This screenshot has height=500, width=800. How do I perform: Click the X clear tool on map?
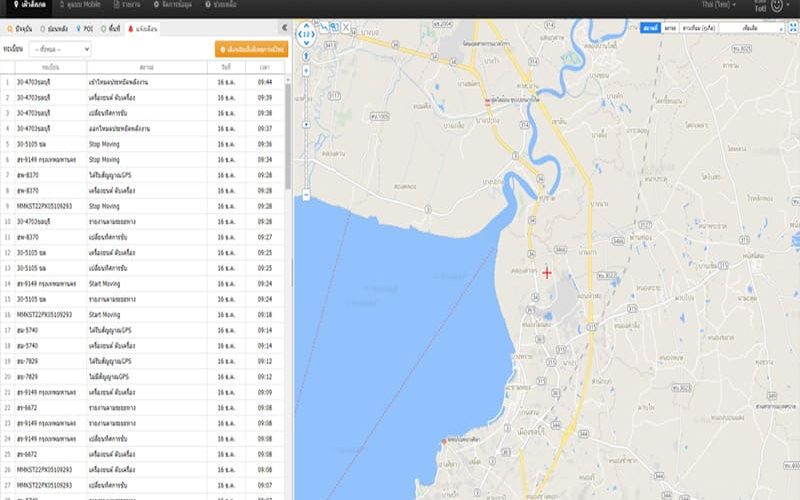347,28
